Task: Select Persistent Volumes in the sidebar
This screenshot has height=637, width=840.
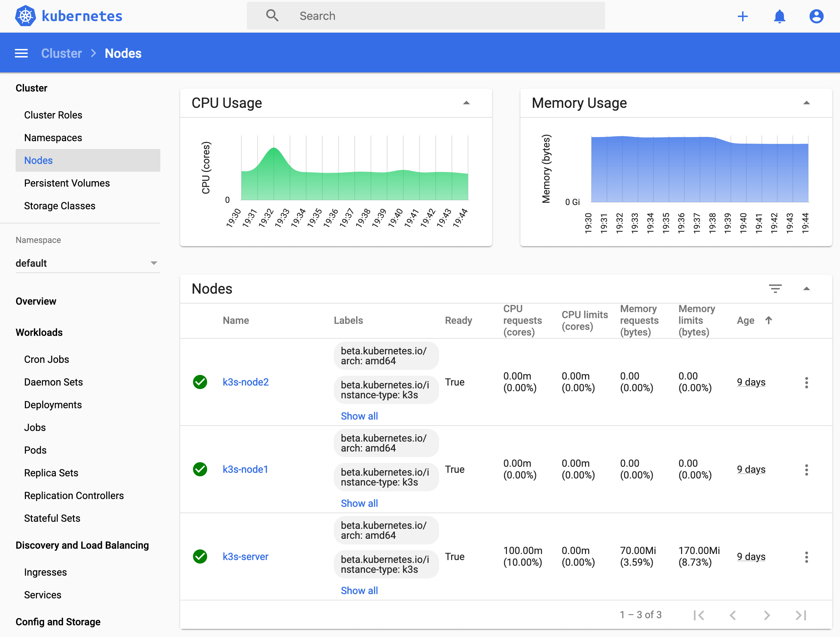Action: point(67,183)
